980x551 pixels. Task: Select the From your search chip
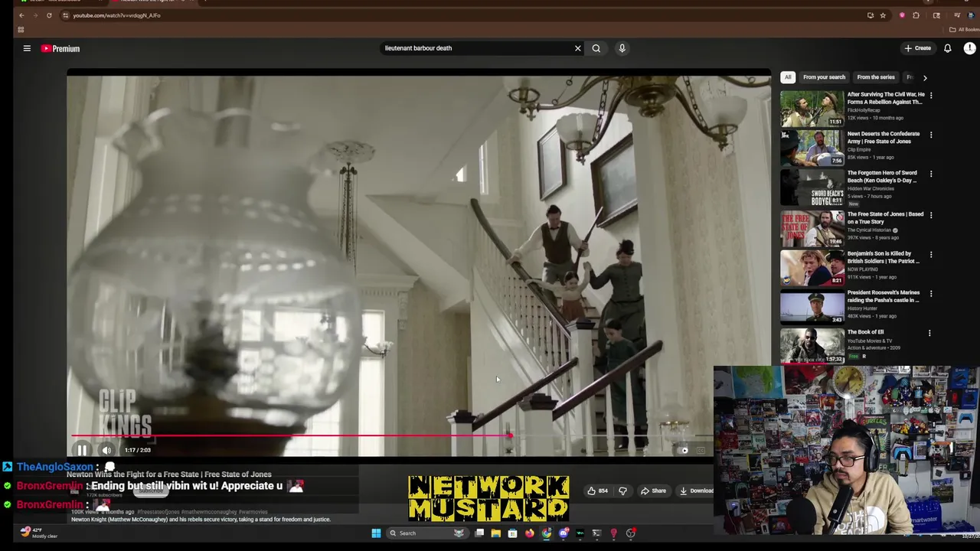tap(824, 77)
